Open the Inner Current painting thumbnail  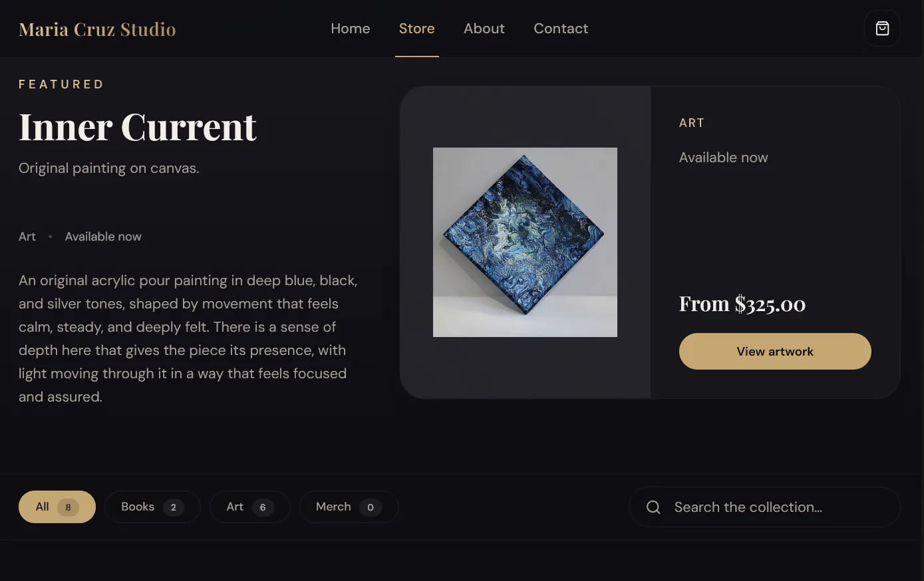(525, 242)
